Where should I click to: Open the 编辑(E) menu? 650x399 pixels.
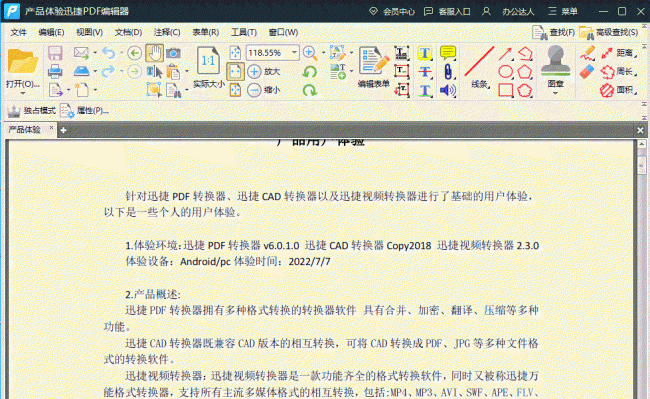point(51,32)
